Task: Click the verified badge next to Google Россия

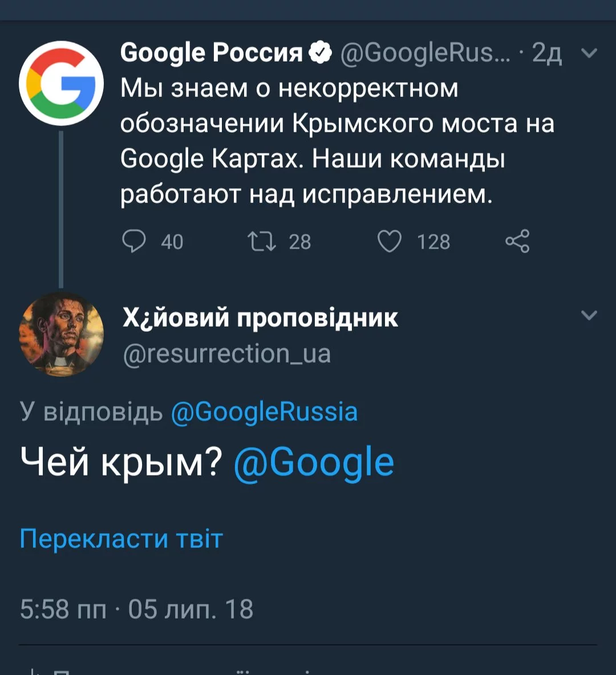Action: 321,53
